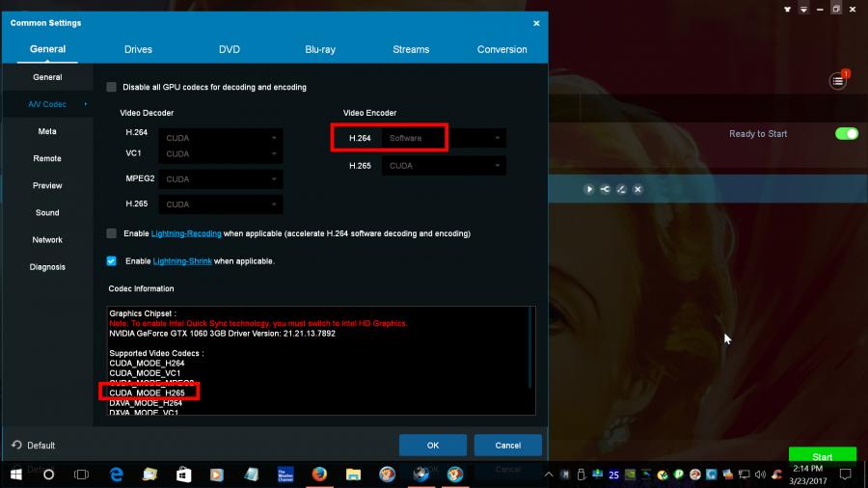Screen dimensions: 868x488
Task: Click the Codec Information box scrollbar
Action: click(530, 347)
